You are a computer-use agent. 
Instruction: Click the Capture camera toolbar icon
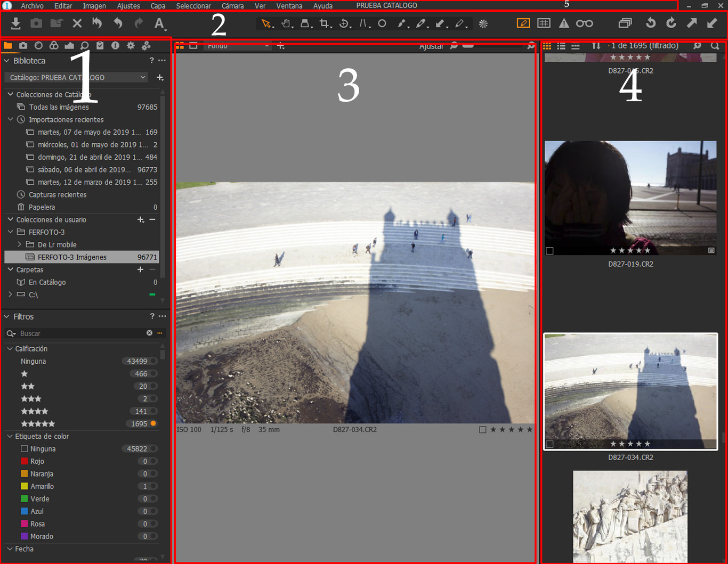coord(36,23)
